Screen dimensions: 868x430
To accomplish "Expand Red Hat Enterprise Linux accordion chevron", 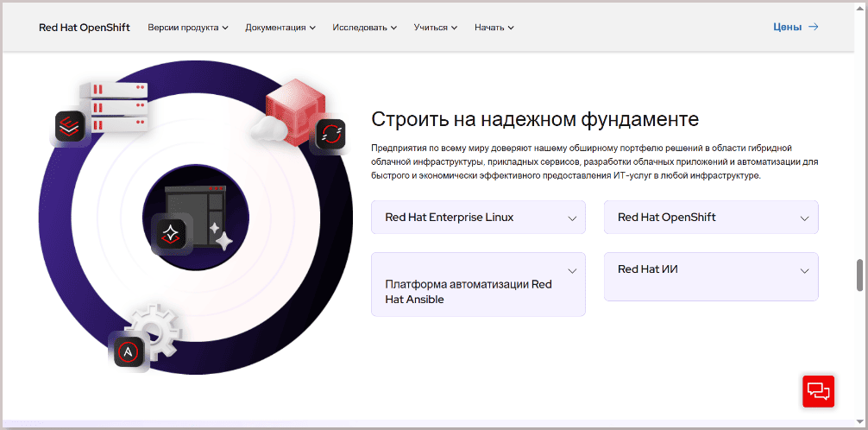I will coord(572,218).
